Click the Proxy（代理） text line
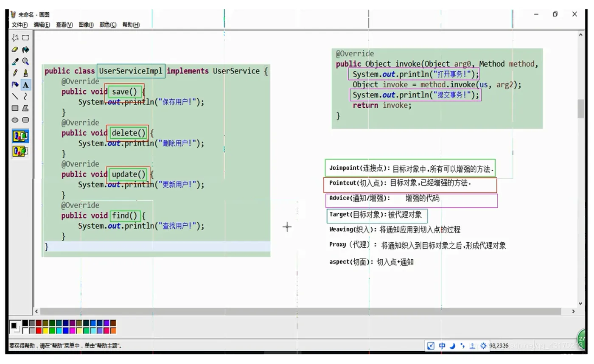This screenshot has width=594, height=364. tap(417, 245)
